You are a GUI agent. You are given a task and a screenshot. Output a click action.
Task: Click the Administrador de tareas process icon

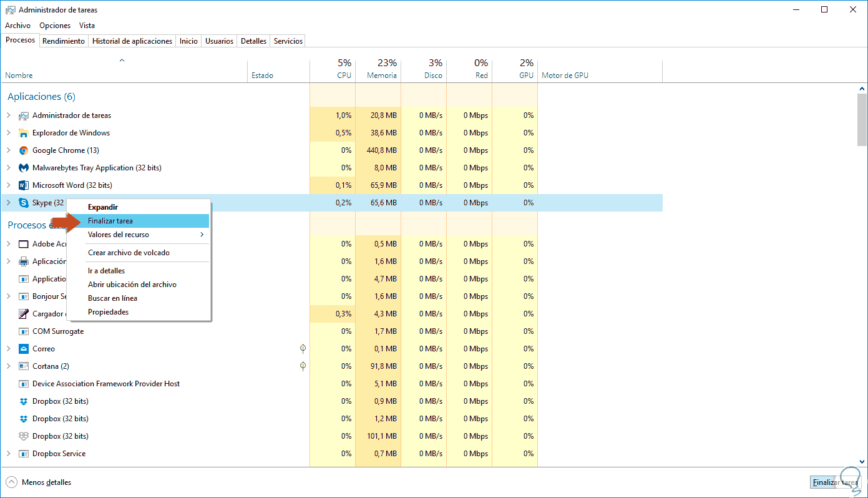[x=24, y=115]
